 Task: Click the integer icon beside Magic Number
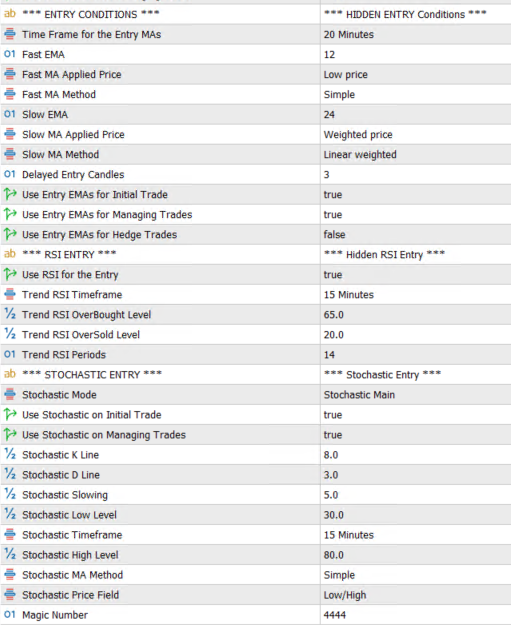coord(10,615)
